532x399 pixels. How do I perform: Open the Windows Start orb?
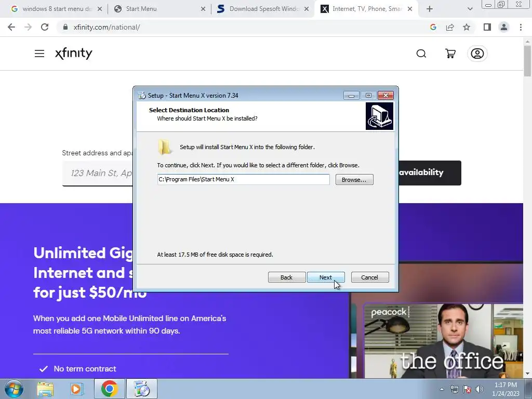(14, 389)
